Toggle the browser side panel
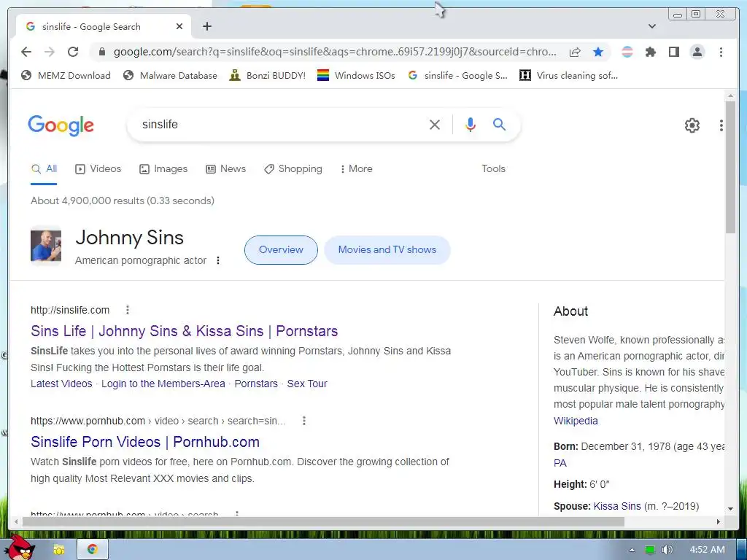747x560 pixels. (673, 52)
